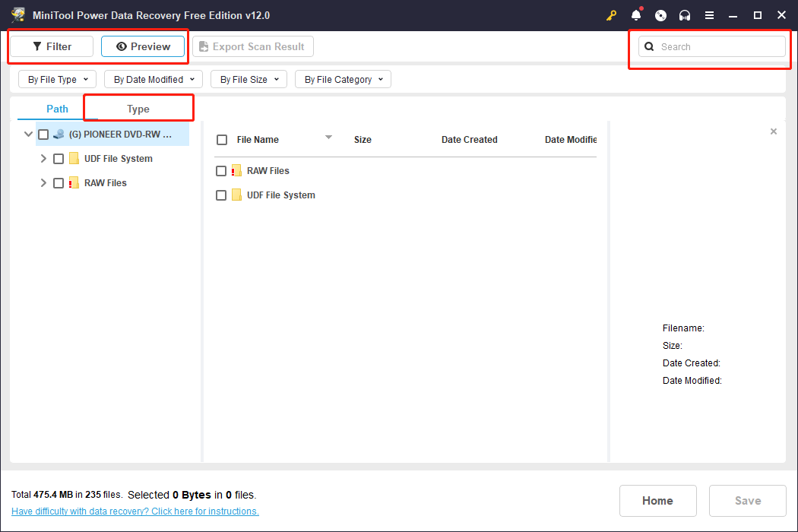Open the By File Category dropdown

tap(343, 79)
